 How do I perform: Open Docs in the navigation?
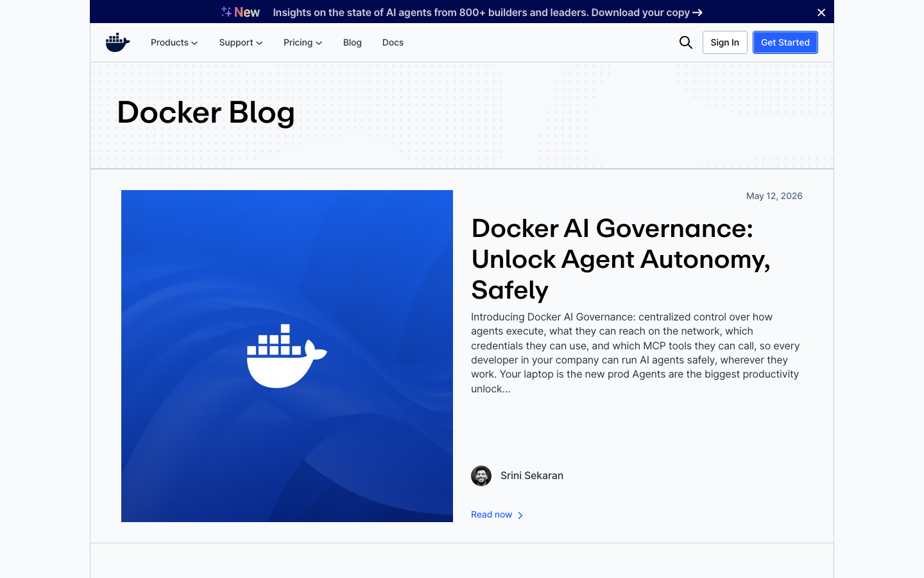point(393,42)
